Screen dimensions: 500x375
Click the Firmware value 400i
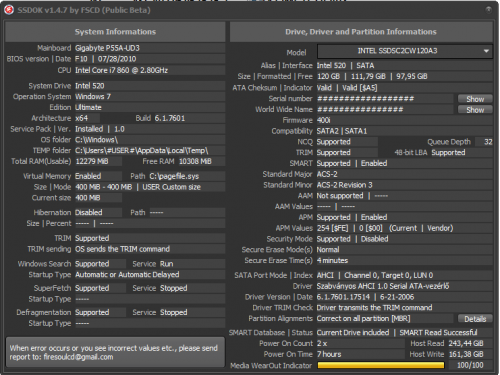click(x=323, y=120)
